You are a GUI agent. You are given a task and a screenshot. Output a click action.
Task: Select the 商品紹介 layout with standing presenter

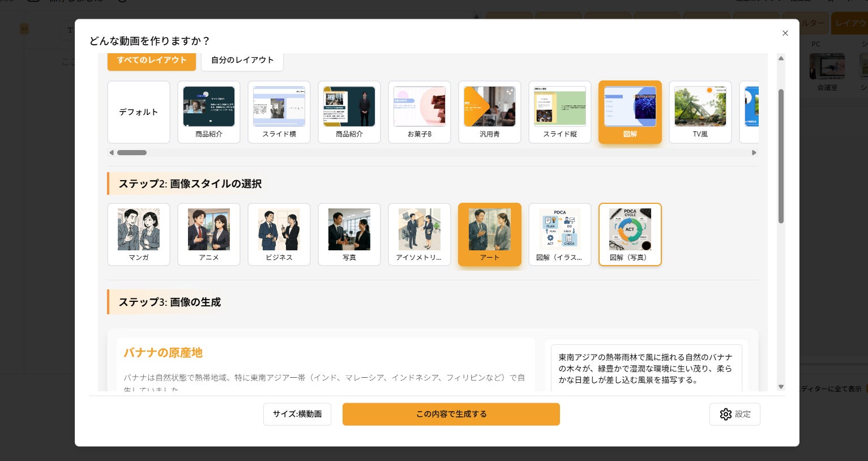349,112
